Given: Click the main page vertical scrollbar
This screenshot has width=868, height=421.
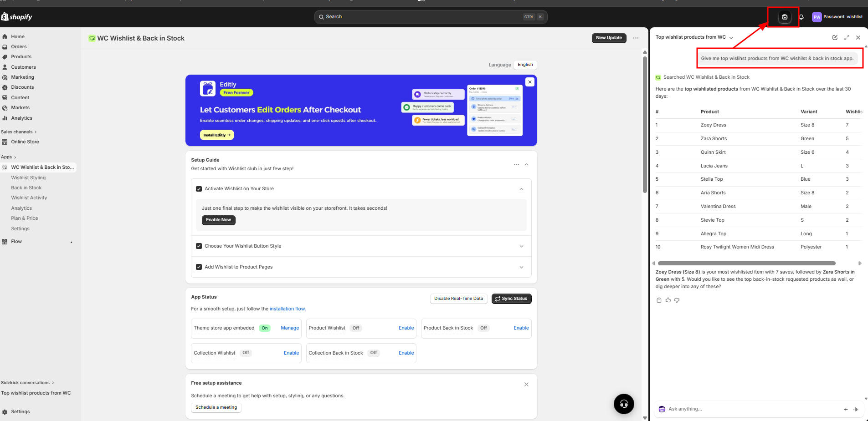Looking at the screenshot, I should pyautogui.click(x=645, y=125).
